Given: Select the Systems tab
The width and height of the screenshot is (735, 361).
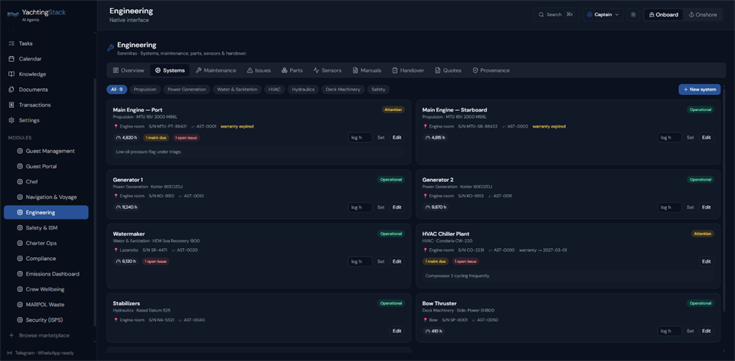Looking at the screenshot, I should coord(170,70).
